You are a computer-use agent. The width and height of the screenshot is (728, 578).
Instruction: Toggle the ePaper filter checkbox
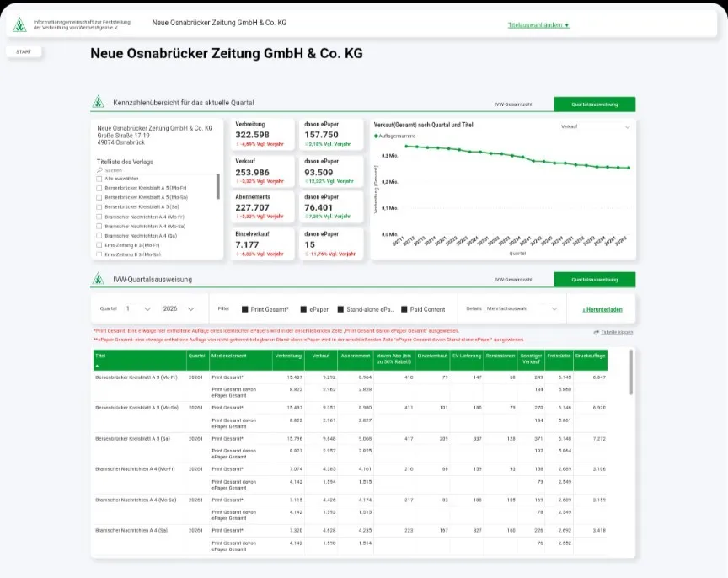303,309
